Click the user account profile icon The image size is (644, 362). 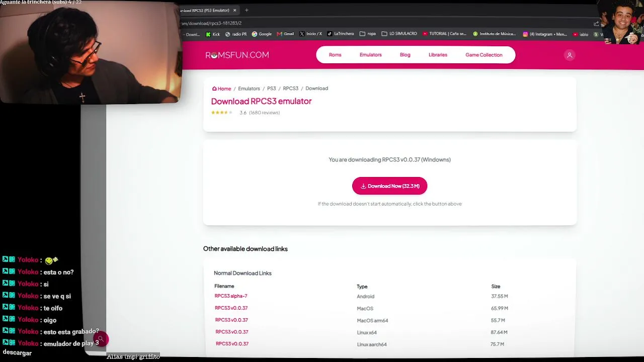[570, 55]
